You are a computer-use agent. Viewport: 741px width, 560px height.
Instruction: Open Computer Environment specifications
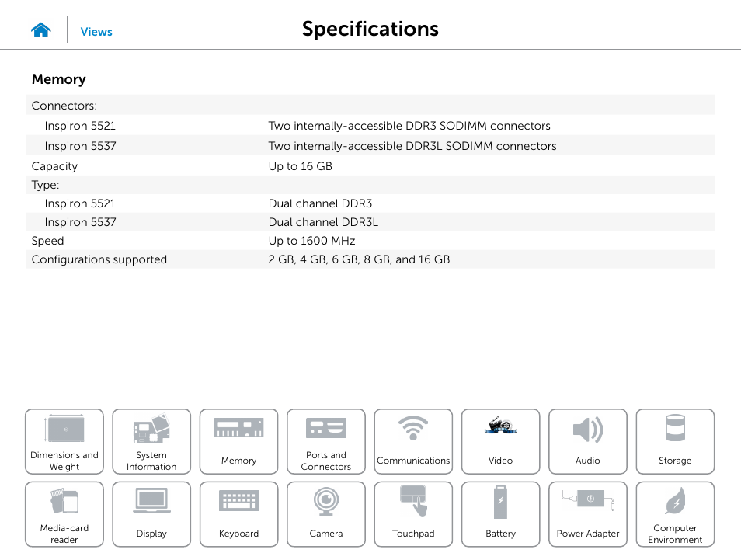click(x=675, y=514)
